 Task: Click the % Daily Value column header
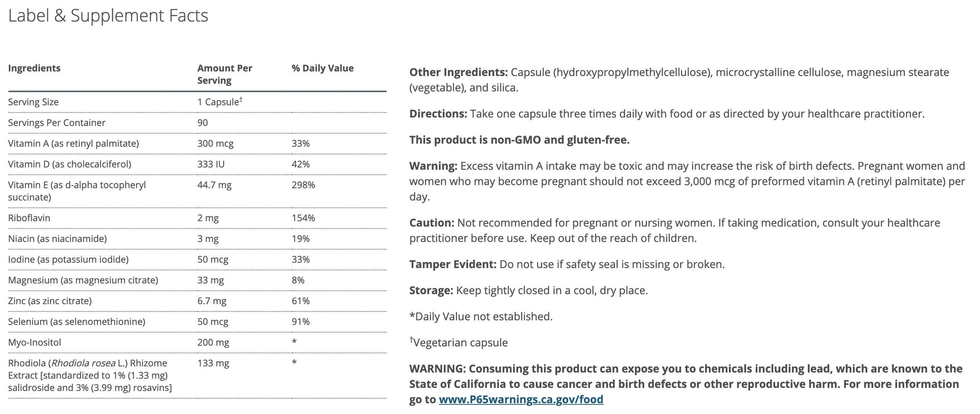(x=322, y=68)
